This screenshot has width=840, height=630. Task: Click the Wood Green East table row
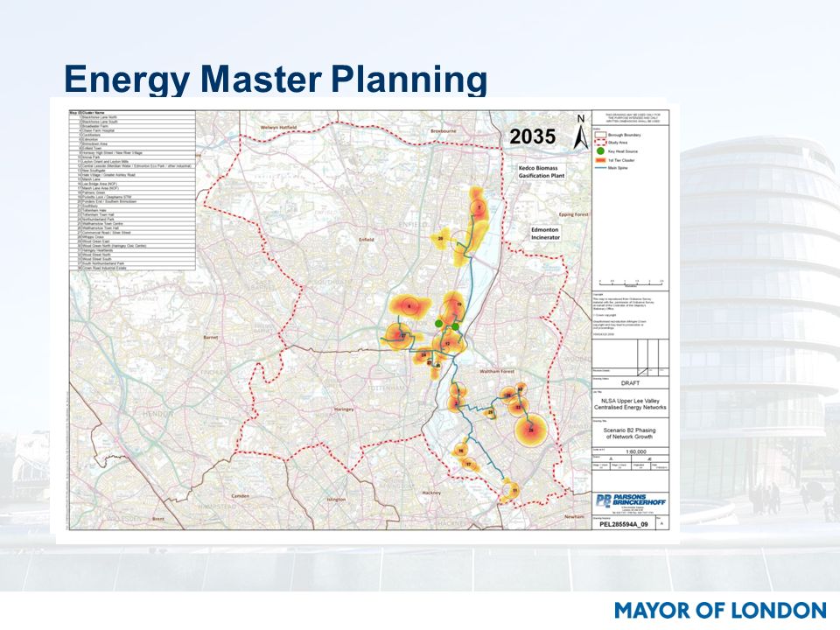point(133,241)
